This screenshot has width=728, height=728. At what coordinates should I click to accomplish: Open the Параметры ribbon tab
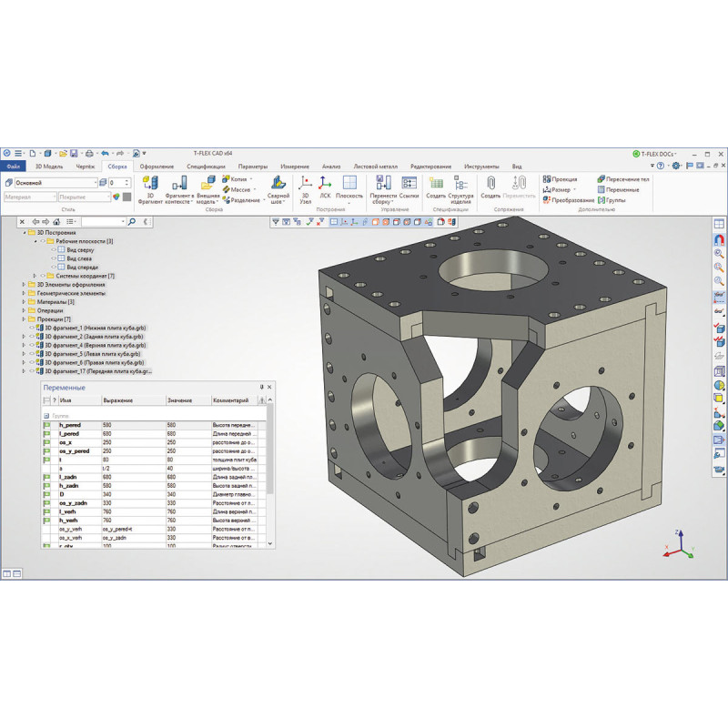(253, 167)
